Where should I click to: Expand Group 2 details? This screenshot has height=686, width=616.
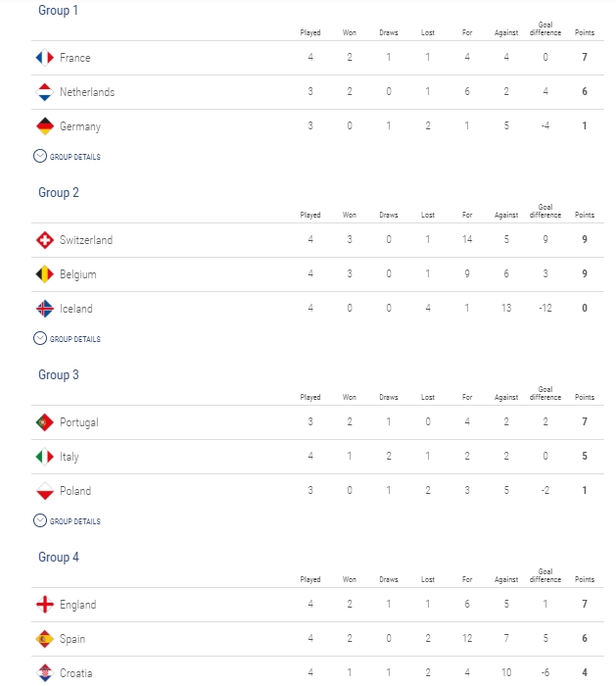click(67, 339)
